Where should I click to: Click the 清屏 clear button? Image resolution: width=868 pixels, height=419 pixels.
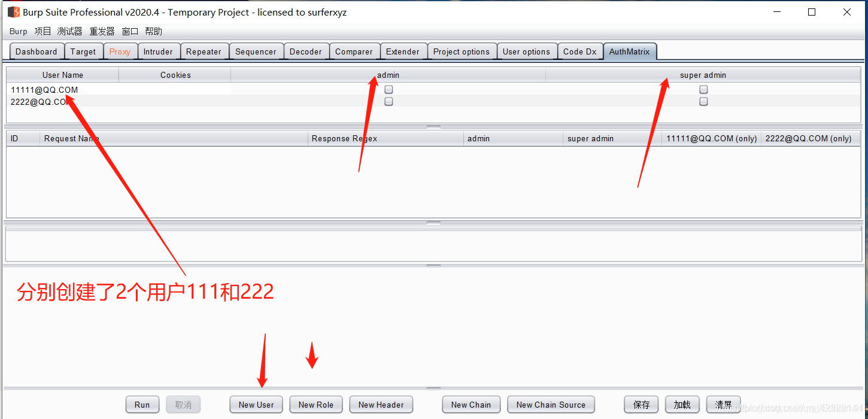point(723,405)
